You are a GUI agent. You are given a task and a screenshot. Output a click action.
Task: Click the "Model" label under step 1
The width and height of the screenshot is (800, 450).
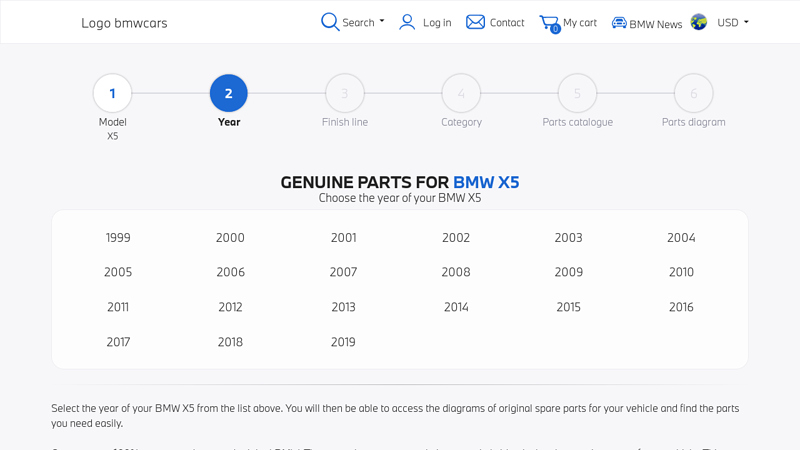pyautogui.click(x=112, y=122)
